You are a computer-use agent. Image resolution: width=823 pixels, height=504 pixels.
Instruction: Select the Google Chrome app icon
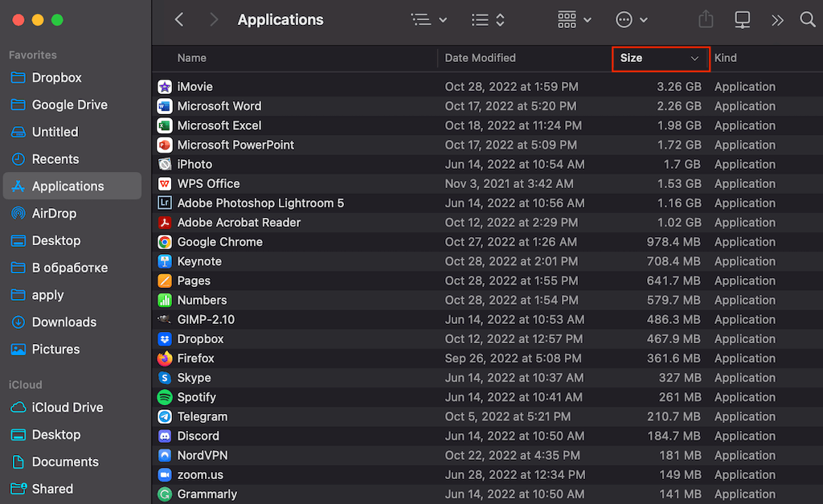pyautogui.click(x=165, y=242)
